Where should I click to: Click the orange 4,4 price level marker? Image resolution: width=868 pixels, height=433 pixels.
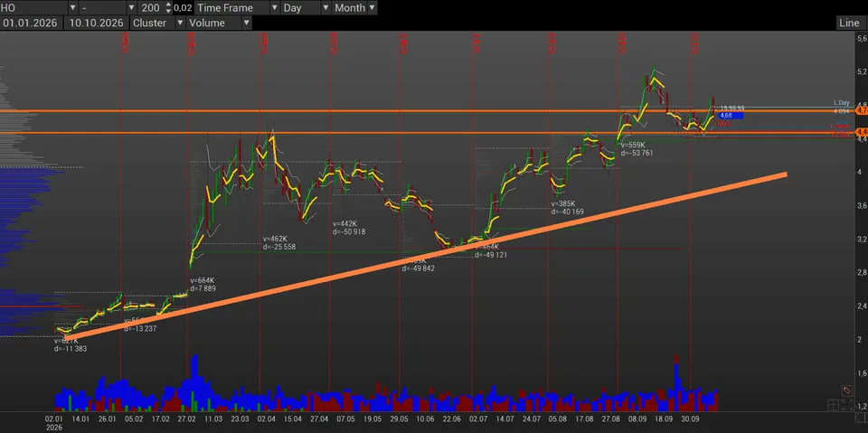coord(862,132)
